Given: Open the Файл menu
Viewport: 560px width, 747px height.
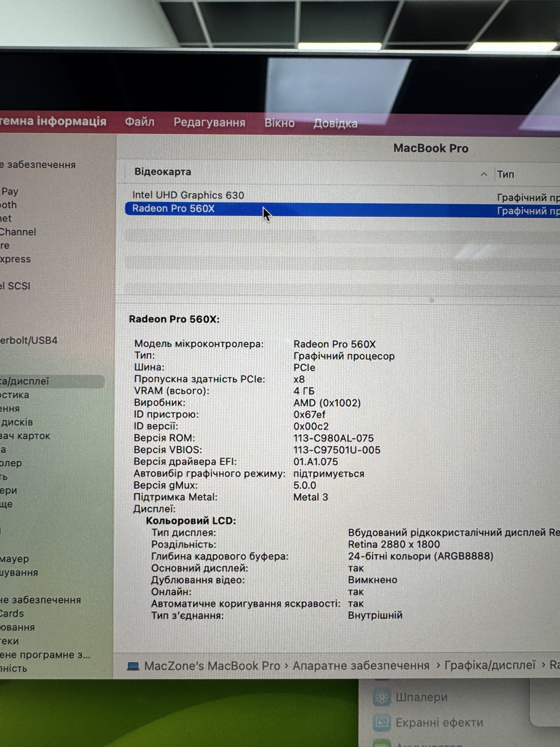Looking at the screenshot, I should click(139, 122).
